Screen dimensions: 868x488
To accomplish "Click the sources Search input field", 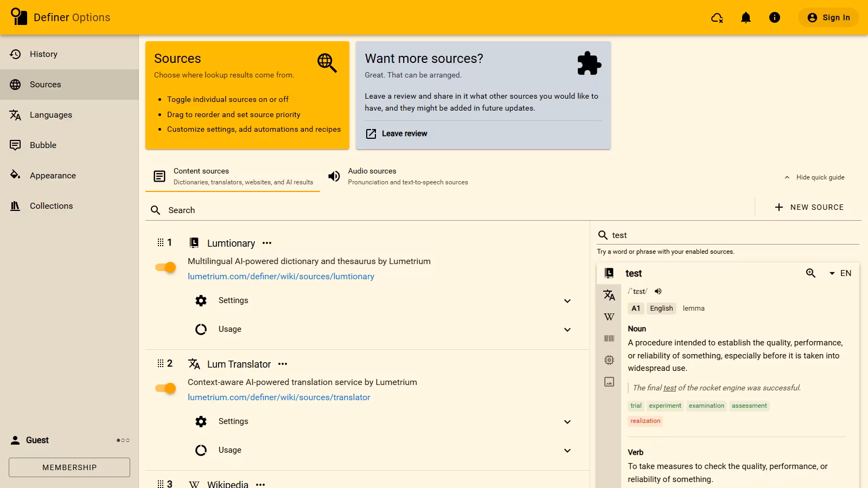I will point(450,210).
